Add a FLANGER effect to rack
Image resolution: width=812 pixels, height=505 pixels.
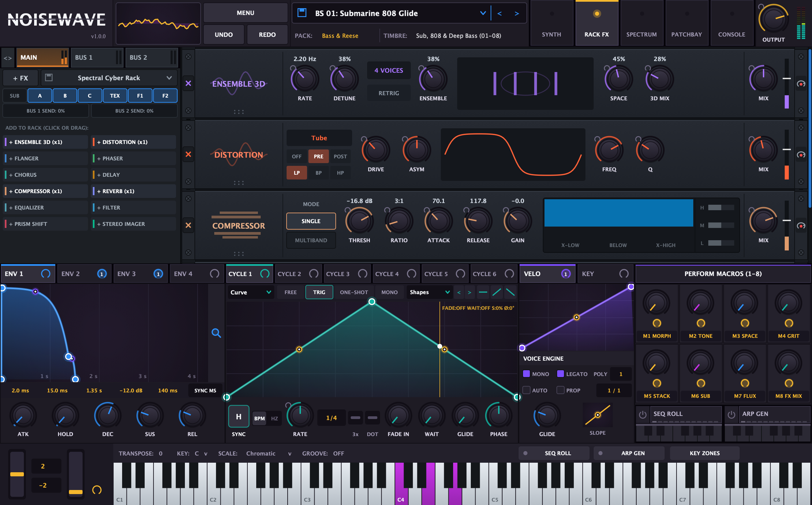[x=46, y=158]
